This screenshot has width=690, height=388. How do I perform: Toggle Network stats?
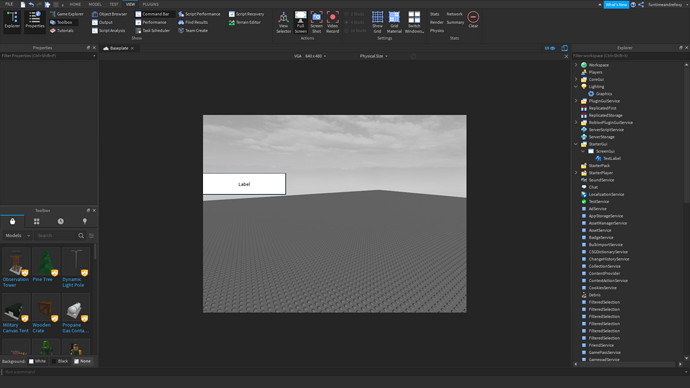coord(455,14)
